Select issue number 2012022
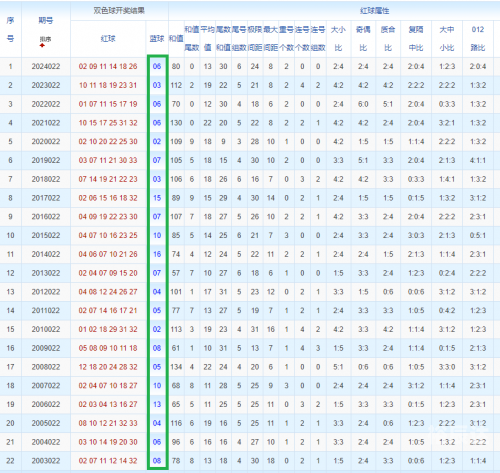The height and width of the screenshot is (473, 500). click(x=46, y=292)
